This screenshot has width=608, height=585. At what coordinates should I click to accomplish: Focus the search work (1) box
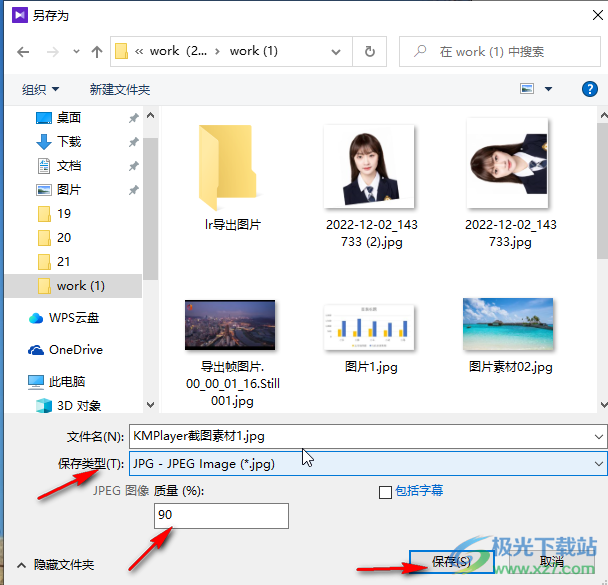pos(500,52)
